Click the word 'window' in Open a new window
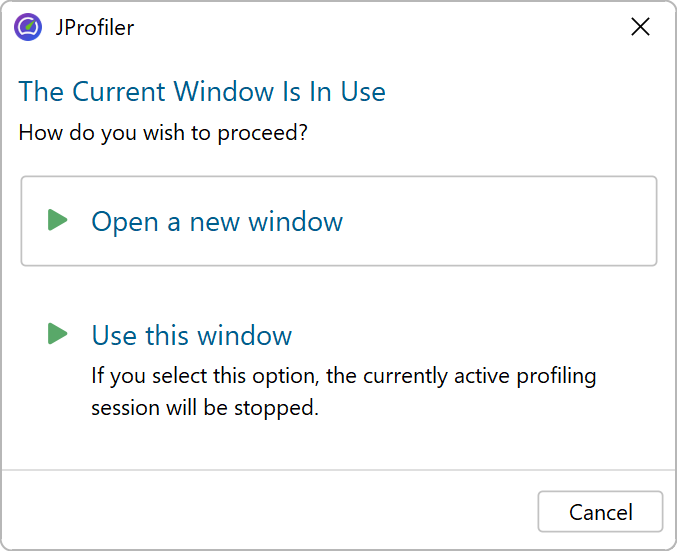Viewport: 677px width, 551px height. click(x=296, y=221)
